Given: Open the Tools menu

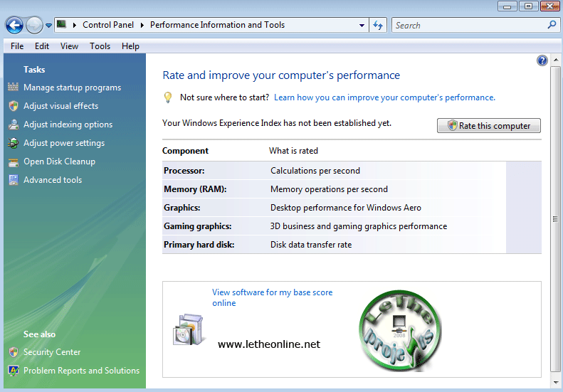Looking at the screenshot, I should tap(100, 46).
